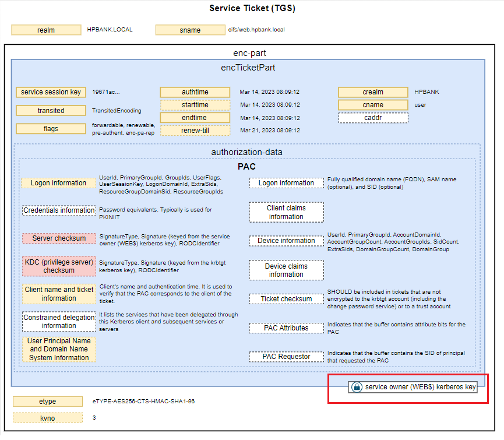Screen dimensions: 504x440
Task: Click the Ticket checksum box
Action: pos(286,299)
